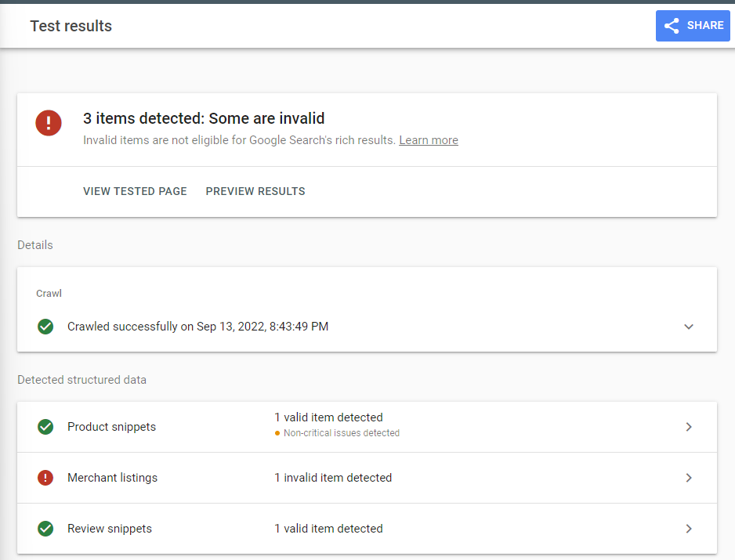Select the Review snippets row label

[x=110, y=529]
